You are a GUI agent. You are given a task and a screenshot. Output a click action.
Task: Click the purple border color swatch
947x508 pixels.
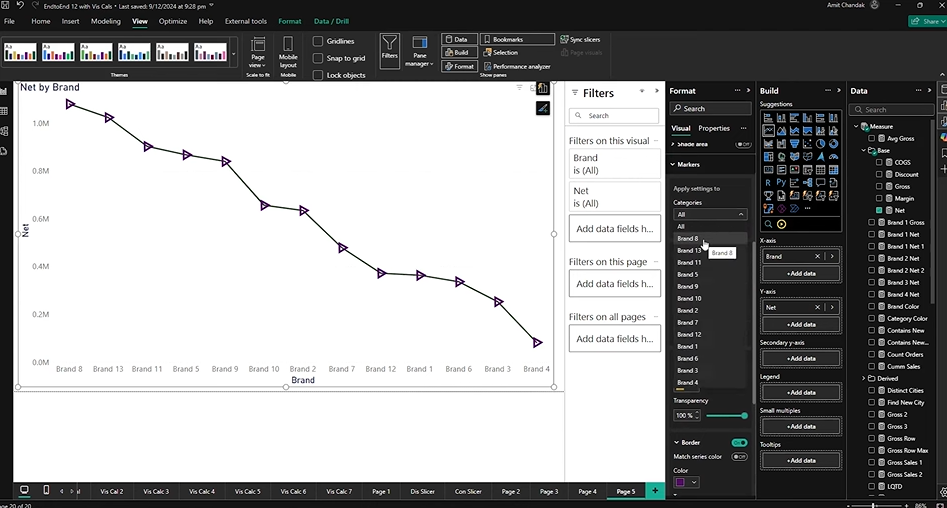pyautogui.click(x=680, y=482)
